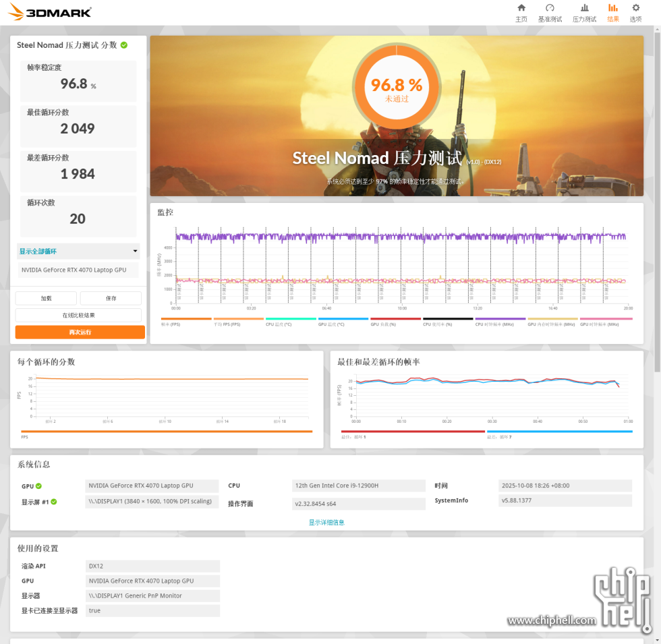Click the green check next to GPU
Image resolution: width=661 pixels, height=644 pixels.
coord(38,486)
